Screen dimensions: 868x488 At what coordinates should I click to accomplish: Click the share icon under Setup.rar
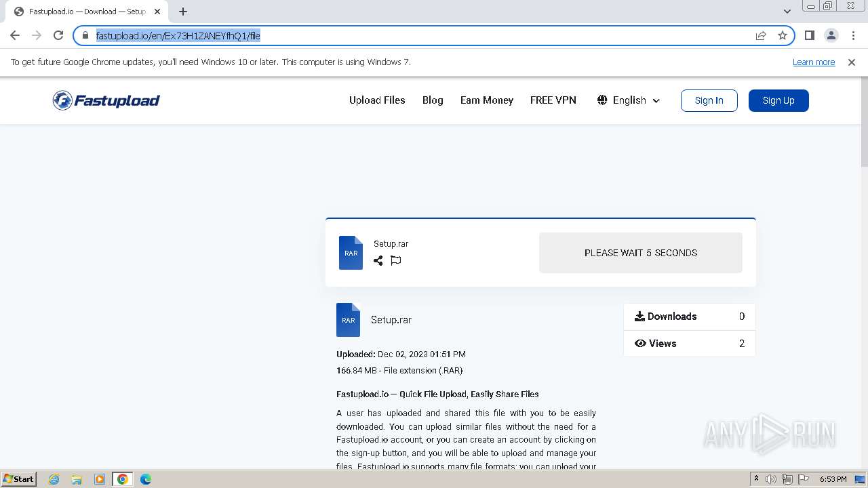tap(378, 260)
